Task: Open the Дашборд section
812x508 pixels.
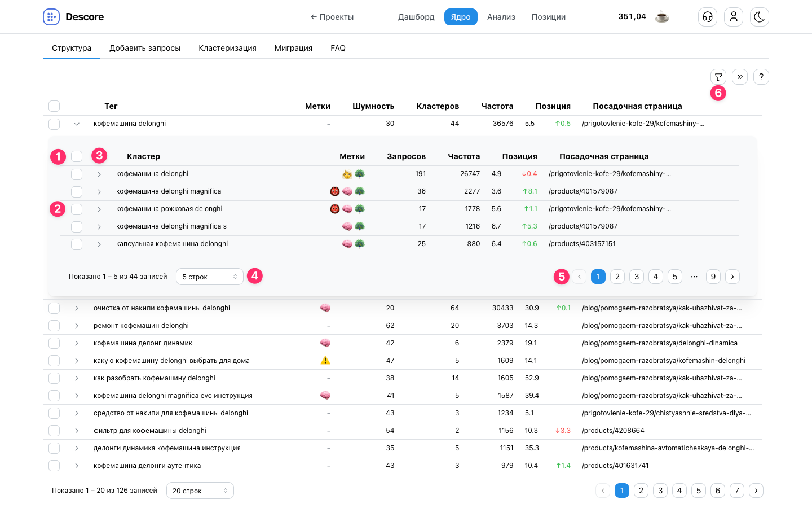Action: tap(416, 17)
